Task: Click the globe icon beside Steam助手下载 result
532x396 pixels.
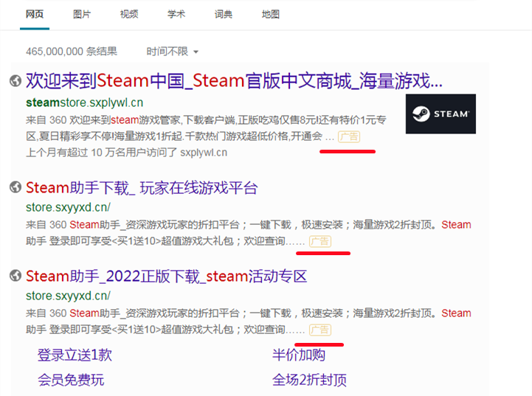Action: [15, 188]
